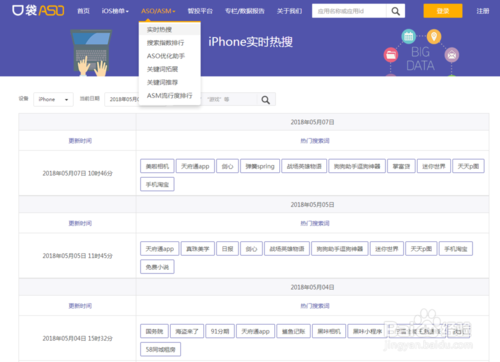Click the 黑咔小程序 keyword tag

[367, 331]
